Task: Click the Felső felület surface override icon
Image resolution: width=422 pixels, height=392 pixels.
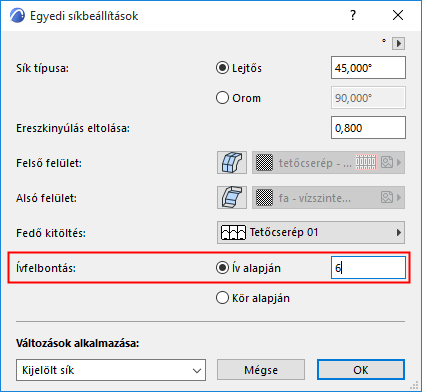Action: (x=232, y=163)
